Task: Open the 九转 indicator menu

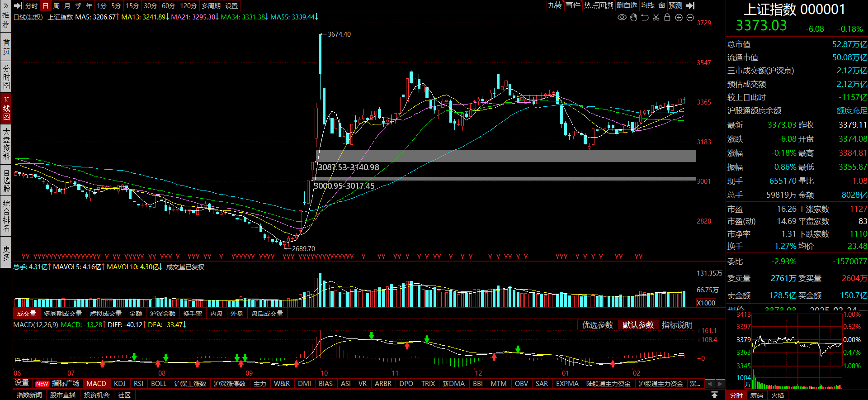Action: click(555, 5)
